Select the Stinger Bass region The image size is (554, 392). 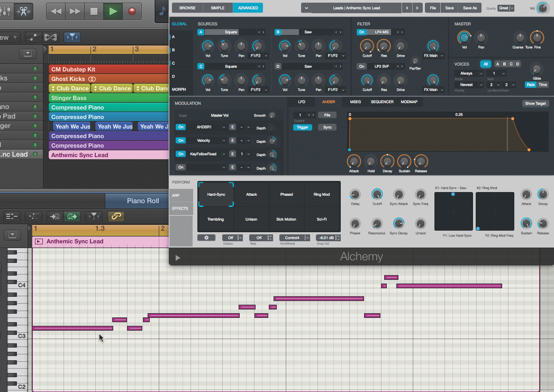(x=109, y=98)
